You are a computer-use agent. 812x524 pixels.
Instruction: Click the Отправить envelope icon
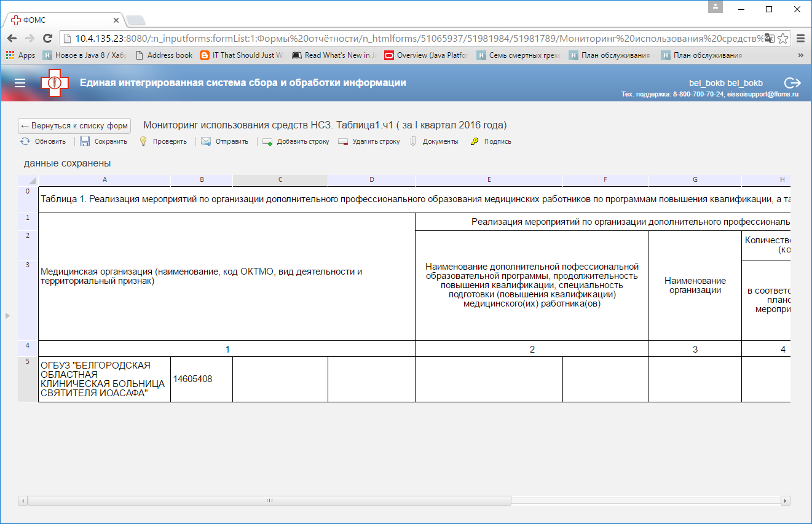pos(206,141)
